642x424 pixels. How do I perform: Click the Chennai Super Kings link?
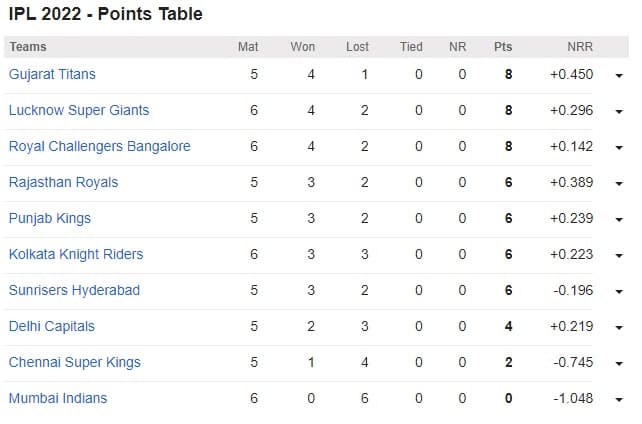pyautogui.click(x=74, y=362)
